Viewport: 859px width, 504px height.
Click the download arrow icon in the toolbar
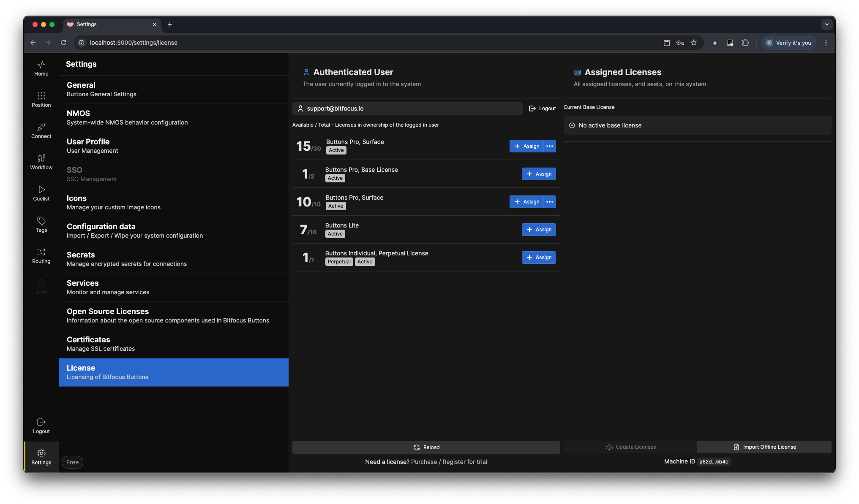coord(715,43)
